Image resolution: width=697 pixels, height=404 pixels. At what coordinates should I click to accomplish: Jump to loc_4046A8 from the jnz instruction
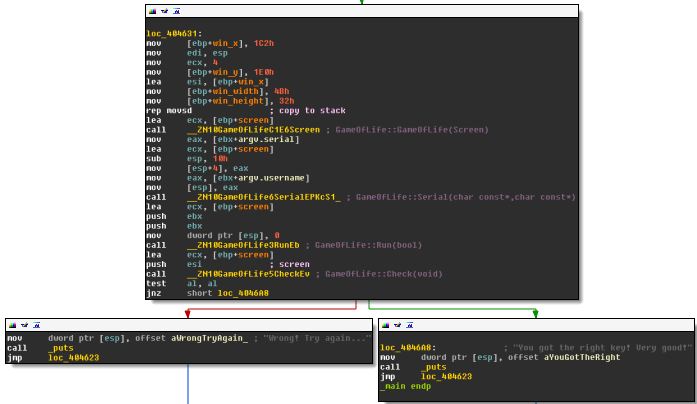(243, 293)
